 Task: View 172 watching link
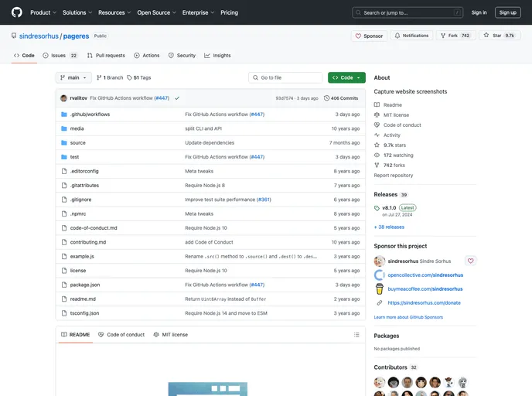[x=394, y=155]
